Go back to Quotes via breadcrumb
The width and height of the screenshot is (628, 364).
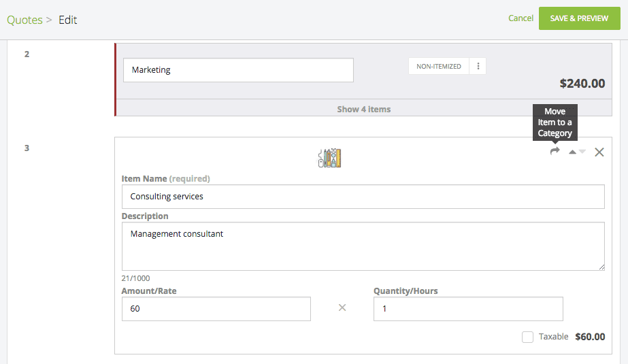coord(23,20)
